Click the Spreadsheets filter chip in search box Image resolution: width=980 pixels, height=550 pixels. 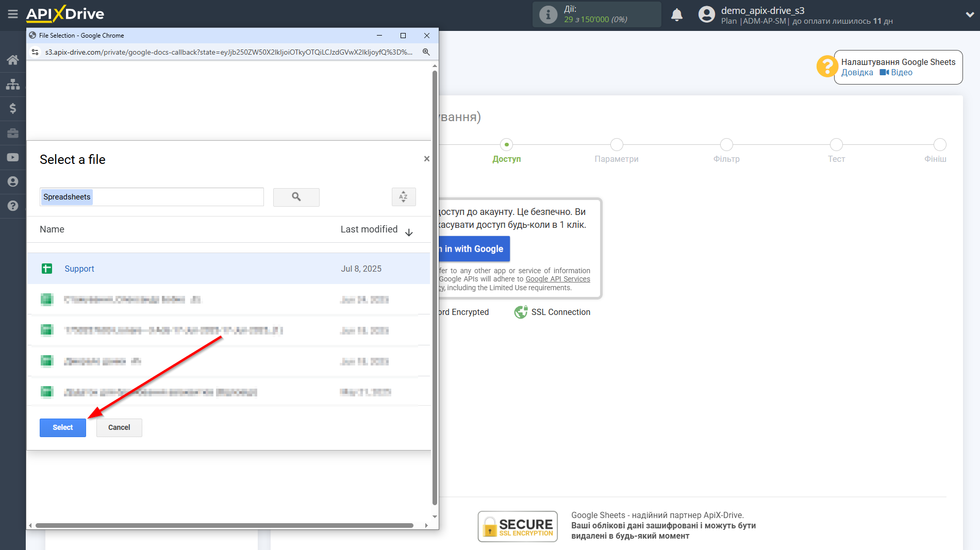[x=67, y=197]
